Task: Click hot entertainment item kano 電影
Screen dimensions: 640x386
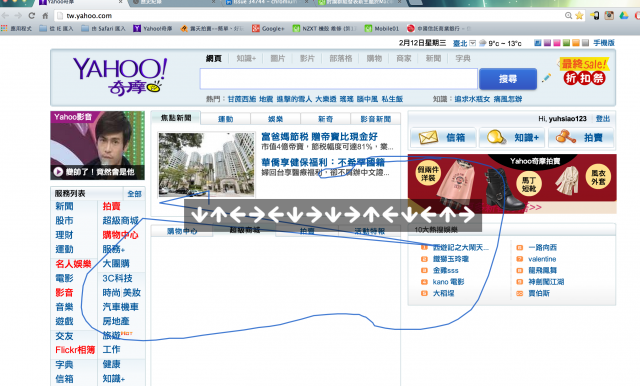Action: pyautogui.click(x=449, y=282)
